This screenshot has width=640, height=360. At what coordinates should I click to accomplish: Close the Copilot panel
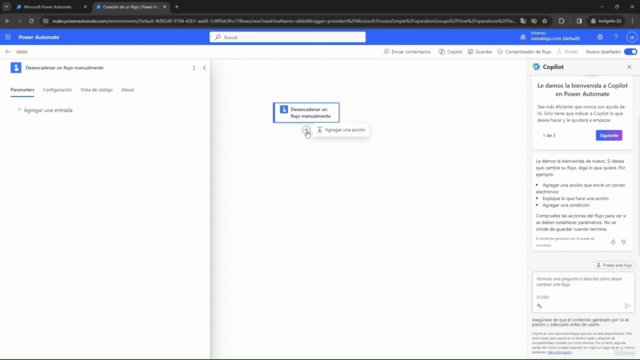(x=629, y=67)
